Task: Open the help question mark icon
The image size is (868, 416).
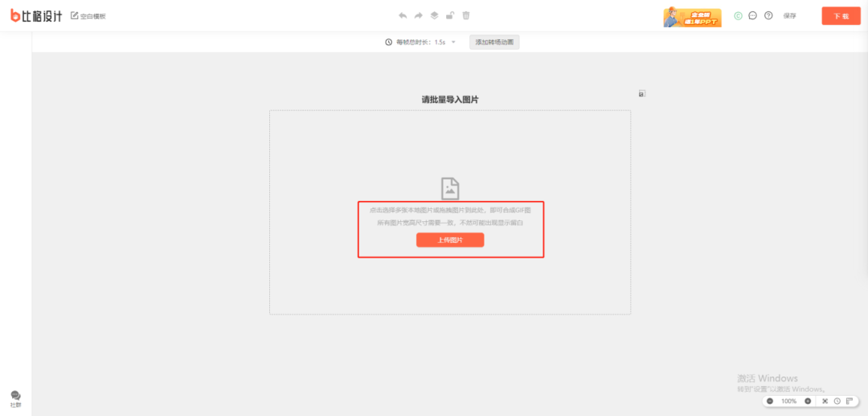Action: 768,15
